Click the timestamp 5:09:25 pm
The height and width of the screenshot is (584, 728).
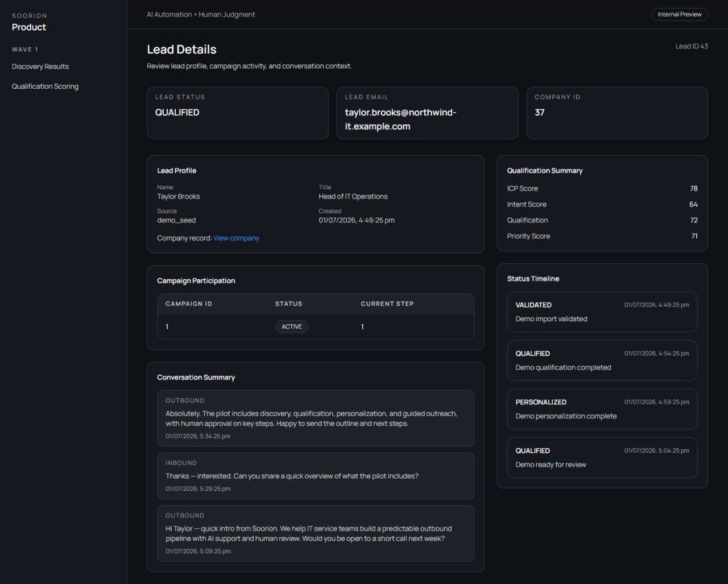click(198, 551)
